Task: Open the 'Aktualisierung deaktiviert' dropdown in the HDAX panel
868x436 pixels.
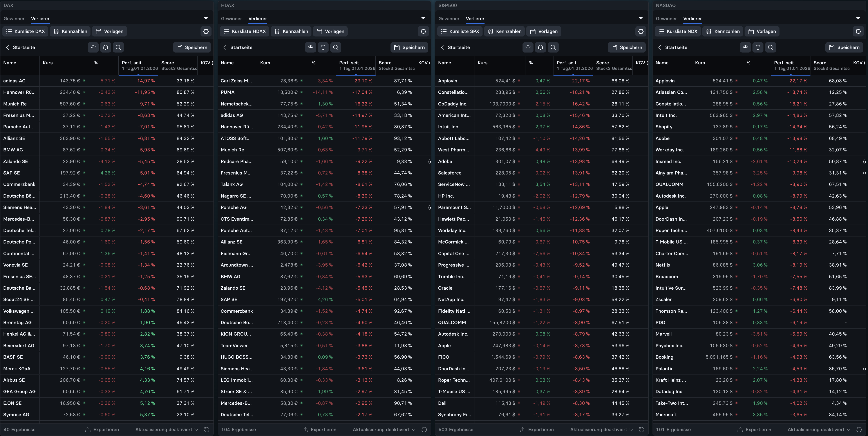Action: 384,430
